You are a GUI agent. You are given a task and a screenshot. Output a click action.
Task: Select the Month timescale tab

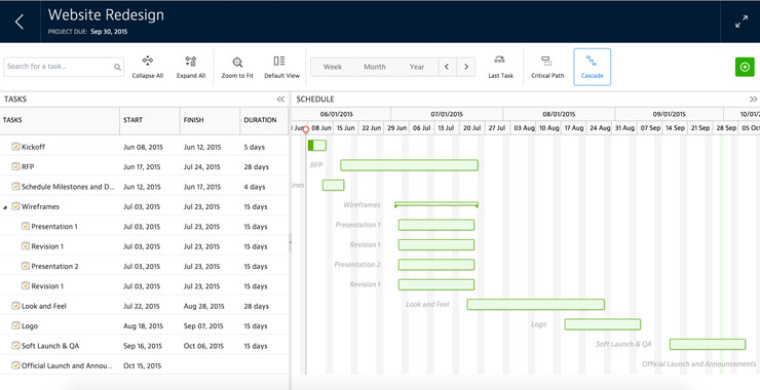[375, 67]
